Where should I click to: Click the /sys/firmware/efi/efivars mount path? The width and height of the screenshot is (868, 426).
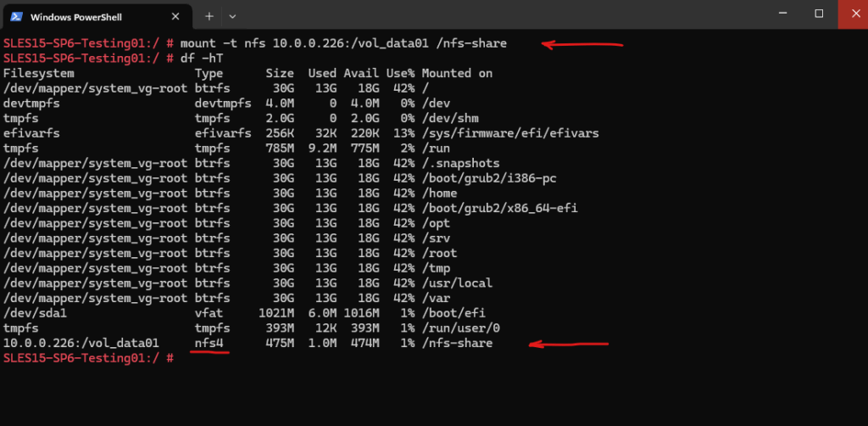(x=509, y=133)
